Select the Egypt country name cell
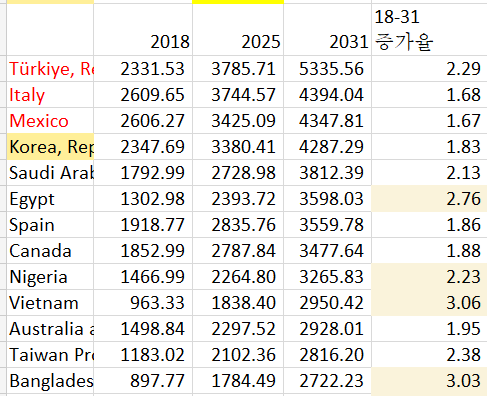Viewport: 487px width, 396px height. pos(50,199)
